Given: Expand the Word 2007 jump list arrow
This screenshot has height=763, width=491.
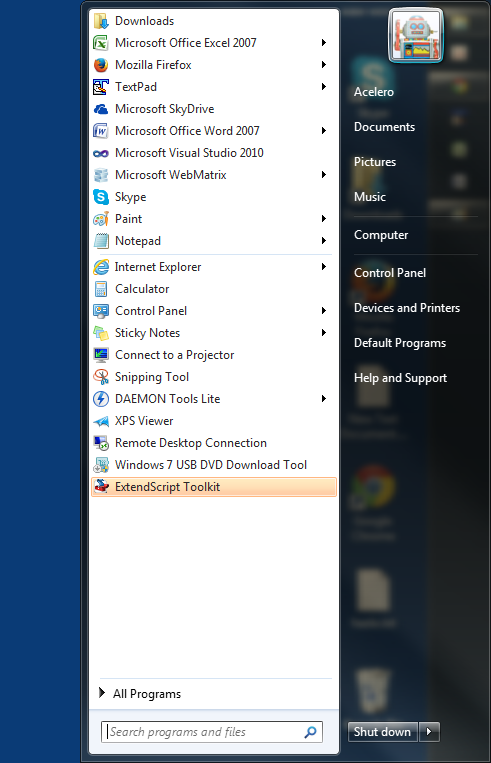Looking at the screenshot, I should click(324, 131).
